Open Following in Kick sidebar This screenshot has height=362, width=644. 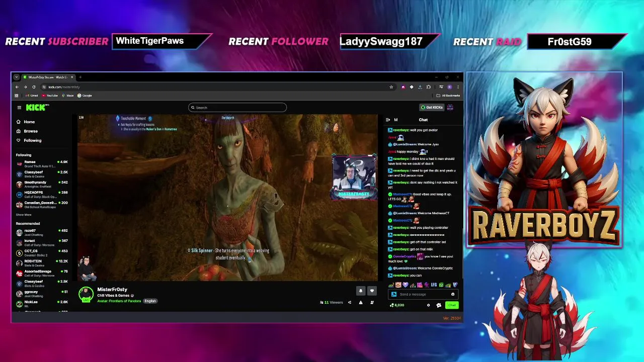pos(29,140)
